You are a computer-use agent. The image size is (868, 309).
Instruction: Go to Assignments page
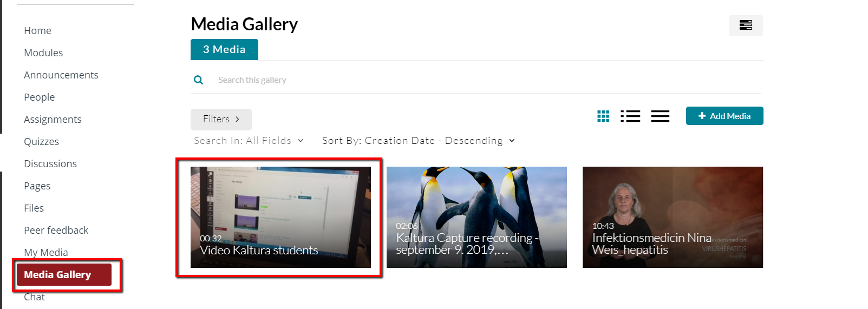[53, 119]
